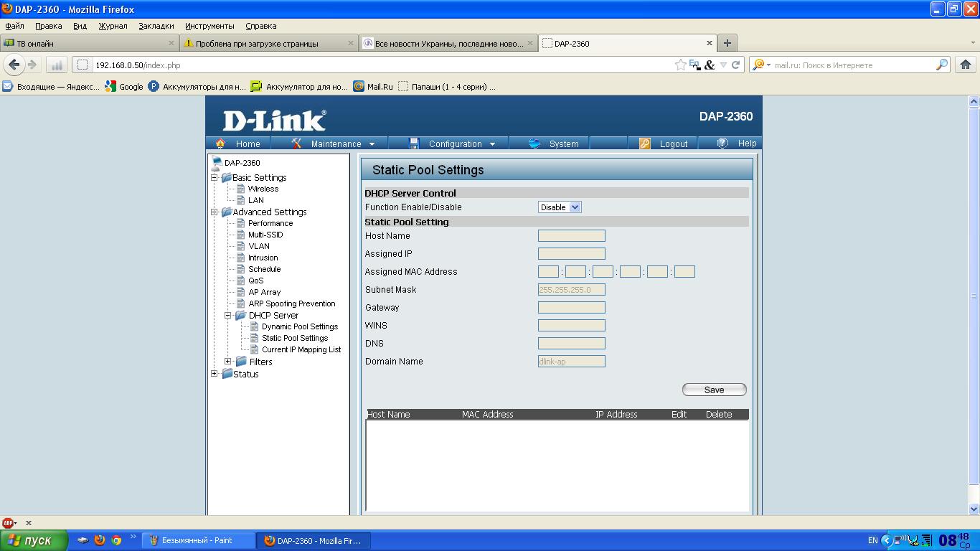Image resolution: width=980 pixels, height=551 pixels.
Task: Click the Firefox home button icon
Action: (965, 65)
